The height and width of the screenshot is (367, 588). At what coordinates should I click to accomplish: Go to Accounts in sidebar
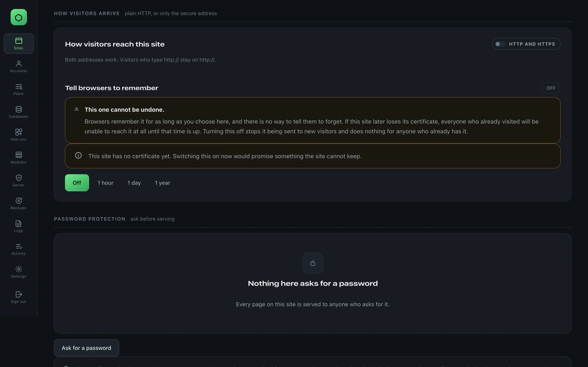click(x=19, y=66)
